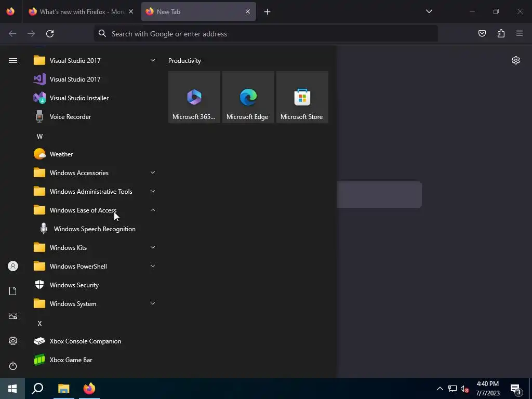Open Firefox list all tabs dropdown
This screenshot has width=532, height=399.
[429, 11]
